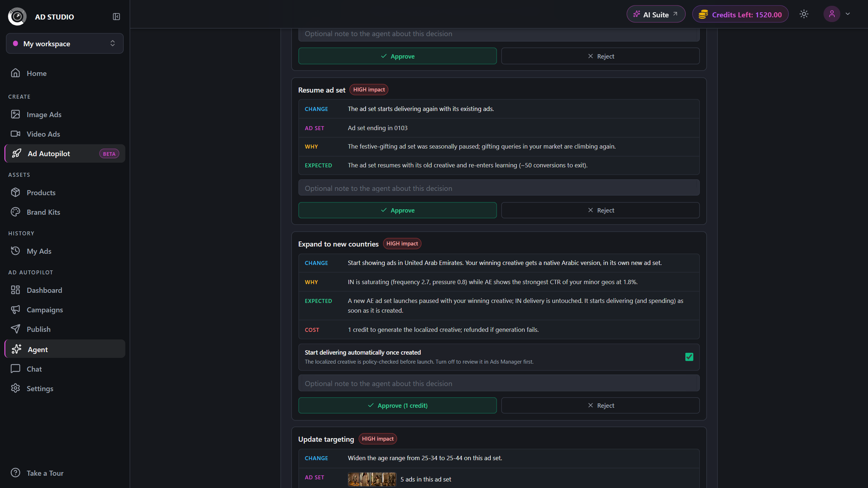Click the Reject button at top of page
The height and width of the screenshot is (488, 868).
[600, 56]
